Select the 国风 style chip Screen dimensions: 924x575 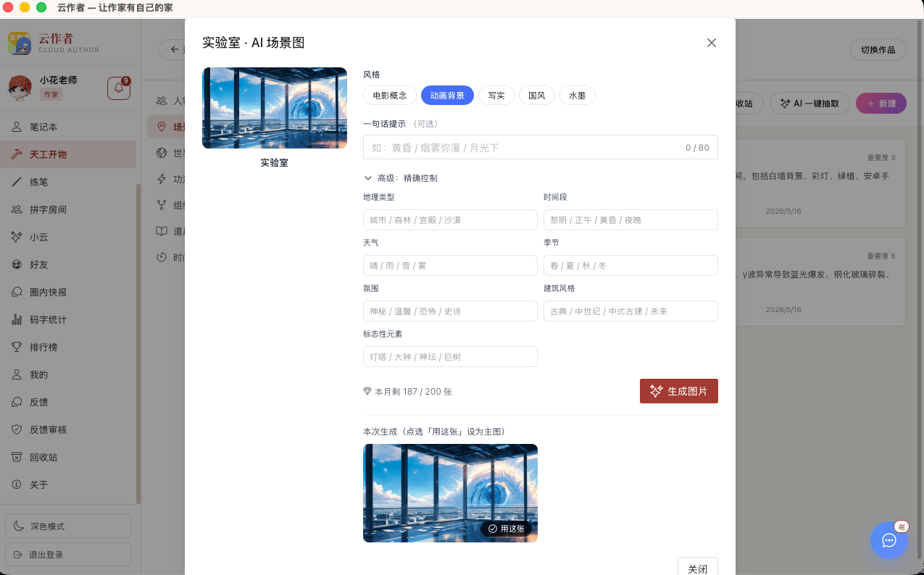click(x=537, y=96)
